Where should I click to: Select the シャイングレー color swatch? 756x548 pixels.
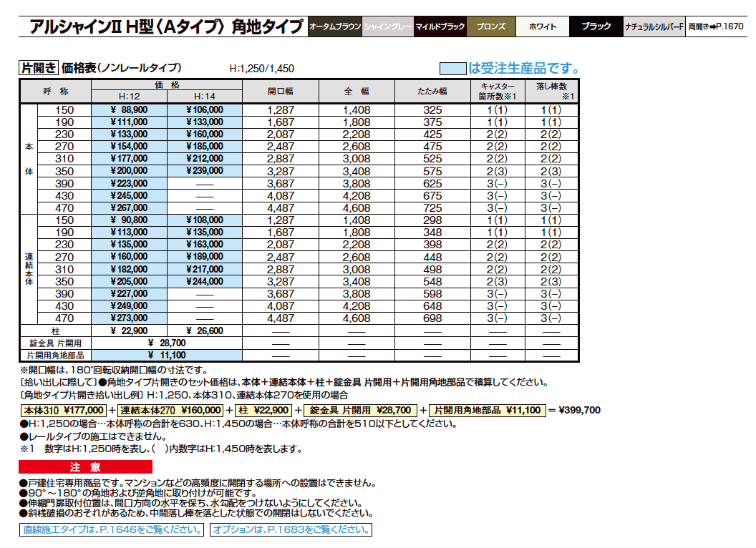click(387, 24)
